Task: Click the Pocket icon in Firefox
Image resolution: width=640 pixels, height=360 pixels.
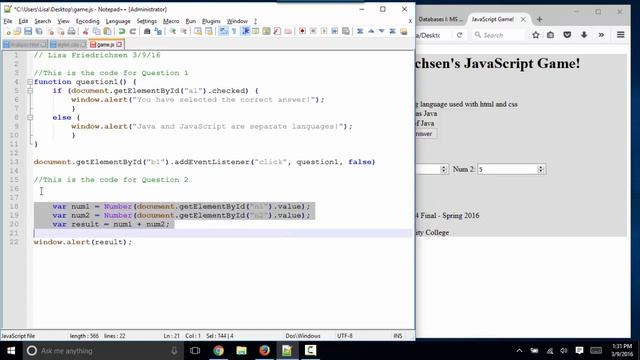Action: 567,35
